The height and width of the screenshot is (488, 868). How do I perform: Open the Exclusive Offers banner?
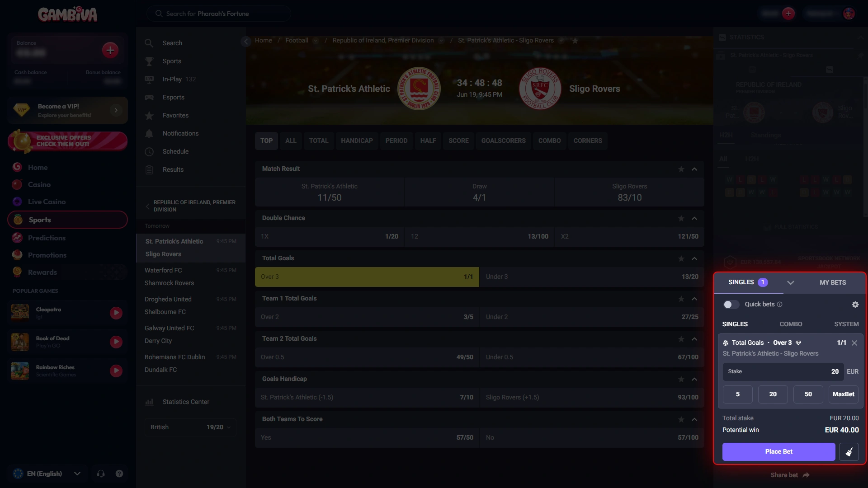click(x=67, y=141)
